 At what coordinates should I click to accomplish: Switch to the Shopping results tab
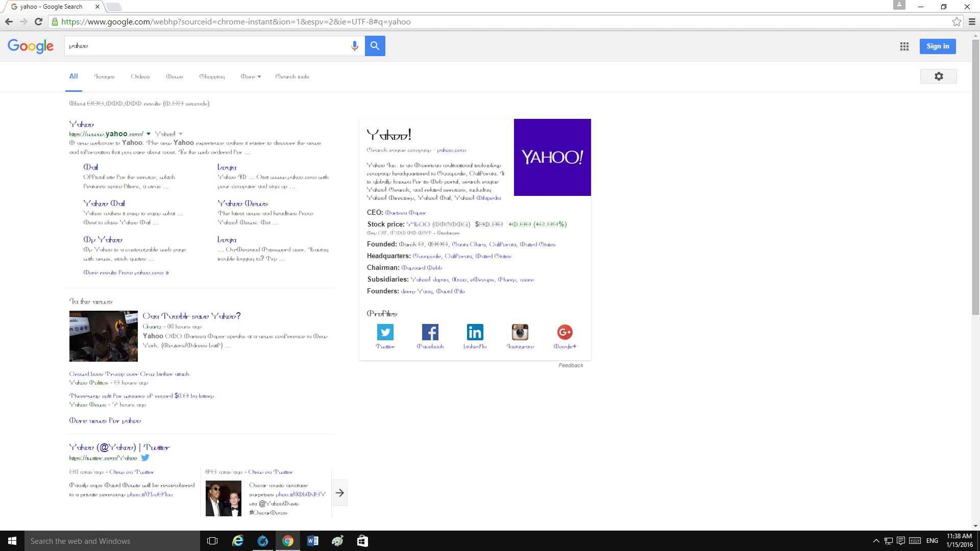[x=212, y=77]
